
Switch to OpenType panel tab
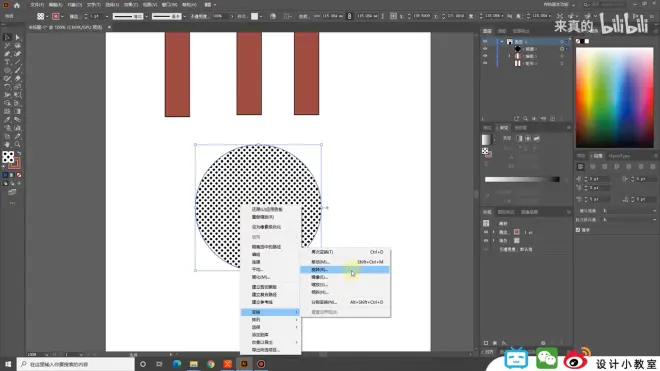pyautogui.click(x=619, y=156)
